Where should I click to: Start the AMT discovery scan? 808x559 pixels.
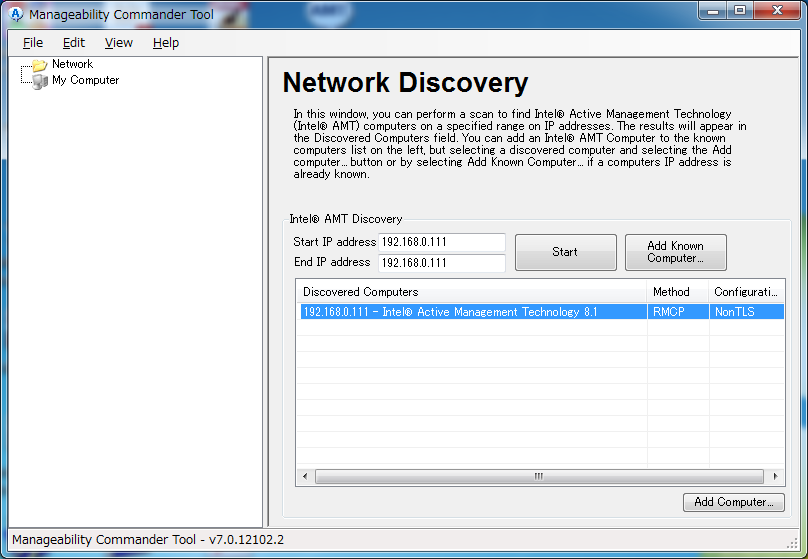point(565,252)
